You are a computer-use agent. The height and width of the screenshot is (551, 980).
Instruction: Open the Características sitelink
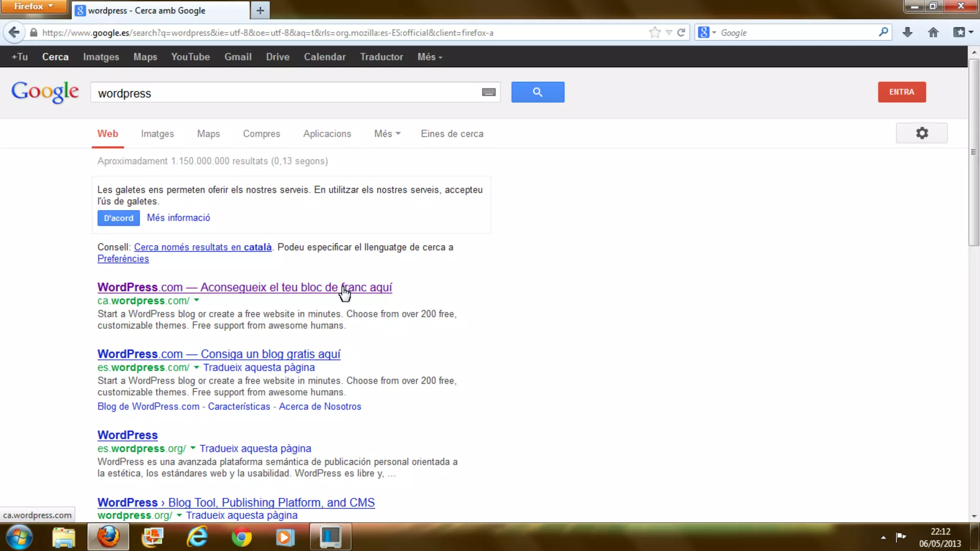pos(239,406)
